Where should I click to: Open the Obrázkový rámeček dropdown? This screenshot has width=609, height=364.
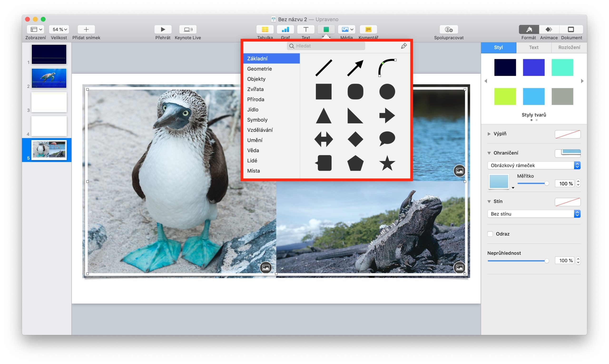click(534, 165)
